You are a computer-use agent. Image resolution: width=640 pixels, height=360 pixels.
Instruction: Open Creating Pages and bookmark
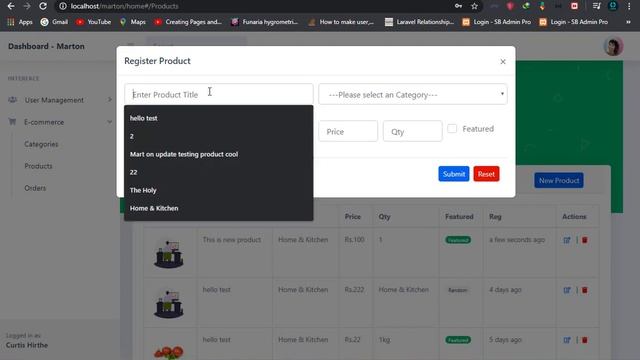(188, 22)
